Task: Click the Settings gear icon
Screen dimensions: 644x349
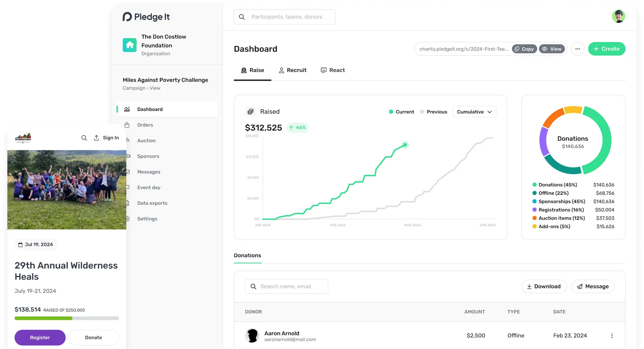Action: point(127,219)
